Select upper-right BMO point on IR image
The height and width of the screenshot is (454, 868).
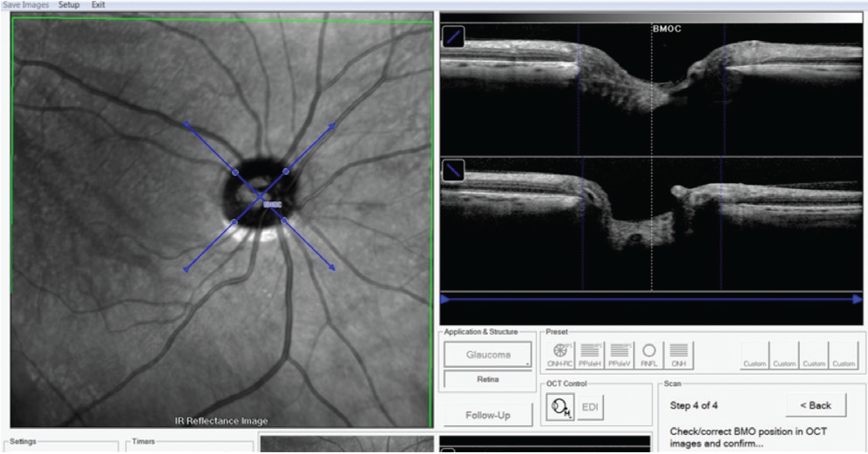[x=286, y=172]
